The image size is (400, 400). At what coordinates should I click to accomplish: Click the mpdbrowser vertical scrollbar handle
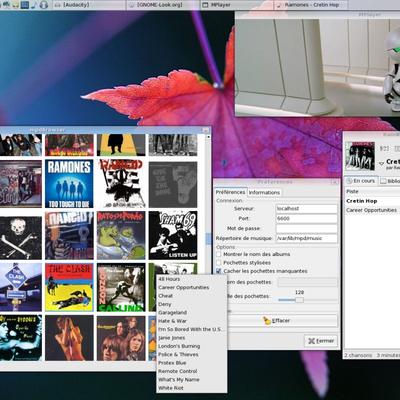click(209, 239)
